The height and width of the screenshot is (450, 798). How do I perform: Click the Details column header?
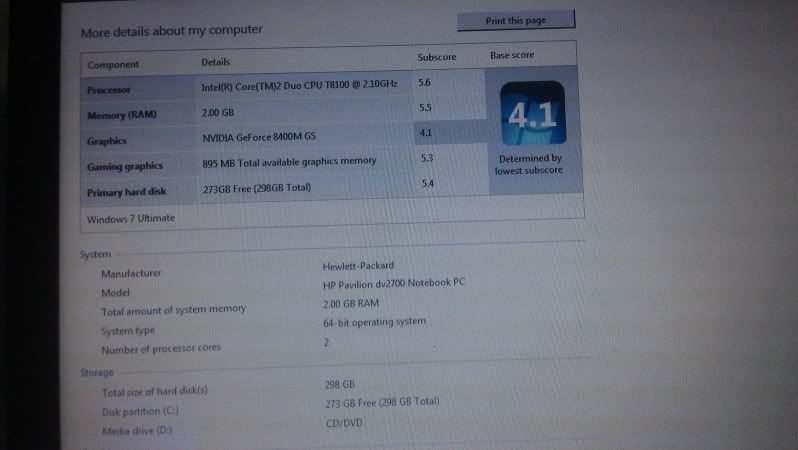(x=215, y=62)
